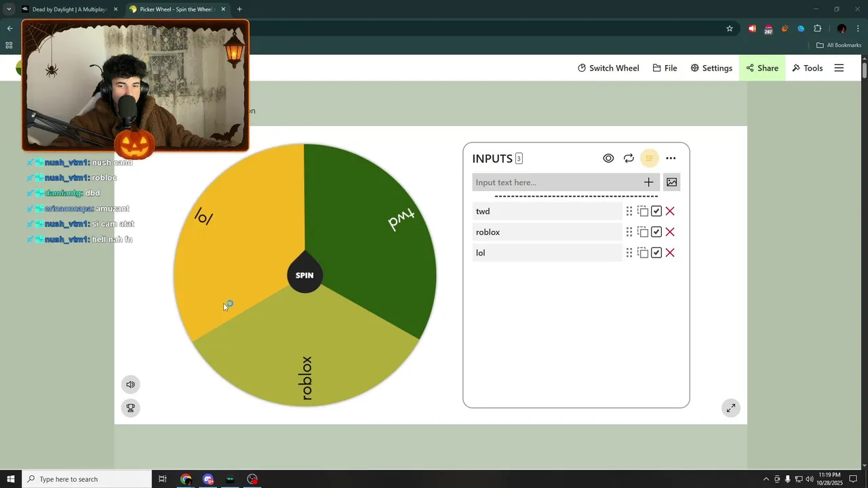The width and height of the screenshot is (868, 488).
Task: Open the Switch Wheel menu
Action: (x=608, y=68)
